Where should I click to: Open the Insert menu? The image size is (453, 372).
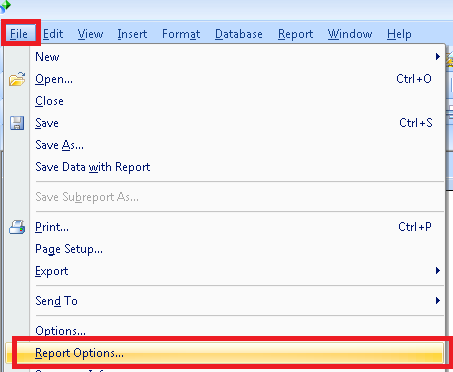[132, 34]
